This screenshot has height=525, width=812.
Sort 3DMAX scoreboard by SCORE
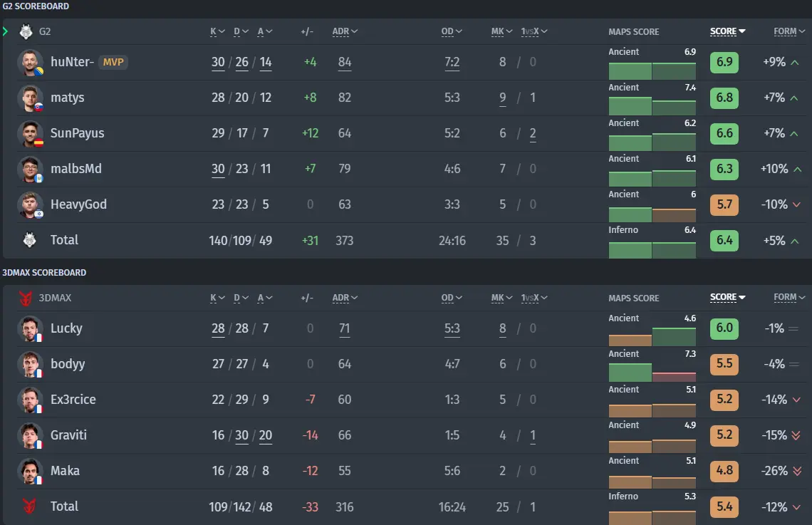727,297
